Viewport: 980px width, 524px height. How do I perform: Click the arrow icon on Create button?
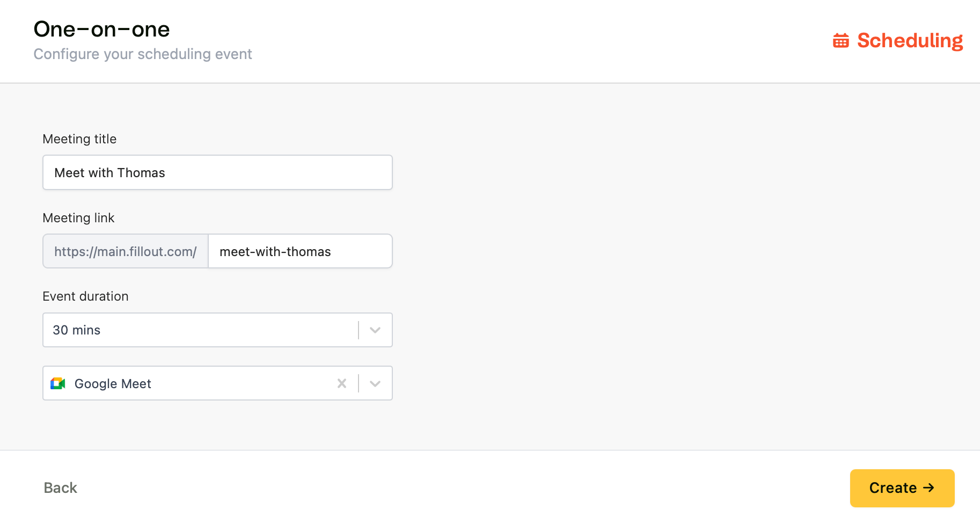929,487
